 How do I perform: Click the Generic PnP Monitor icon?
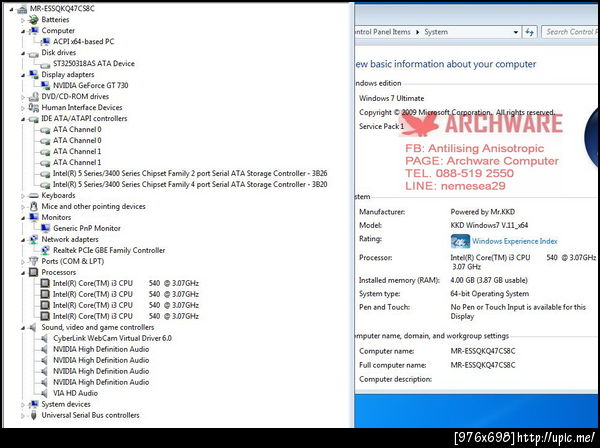pyautogui.click(x=45, y=228)
